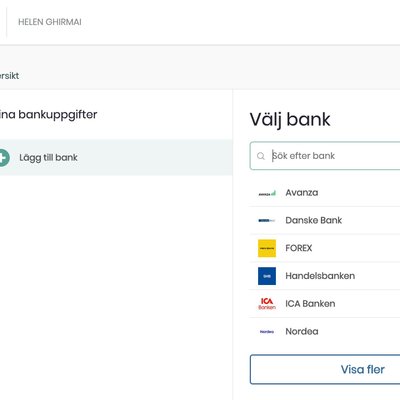Screen dimensions: 400x400
Task: Click the green plus add-bank icon
Action: click(x=3, y=157)
